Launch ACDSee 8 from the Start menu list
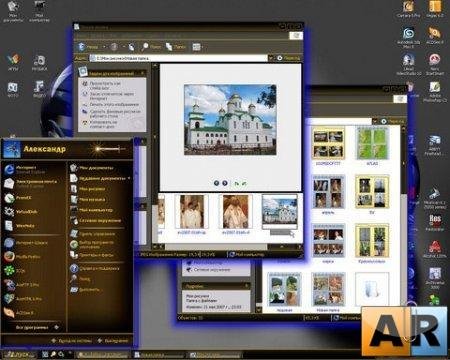 (20, 313)
